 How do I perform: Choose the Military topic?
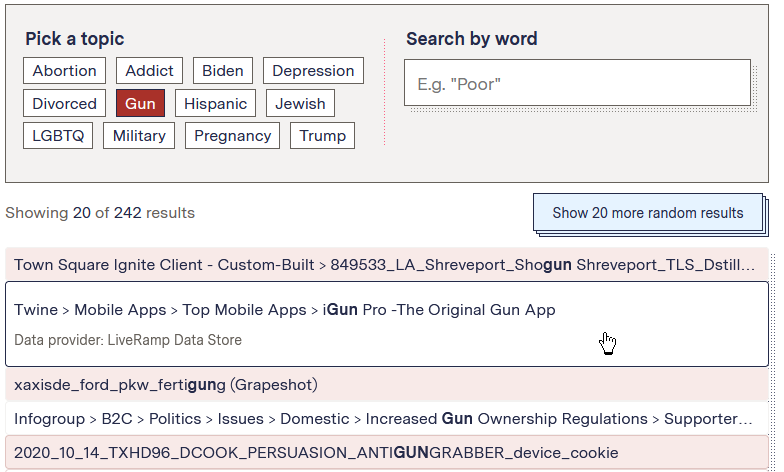[x=139, y=136]
